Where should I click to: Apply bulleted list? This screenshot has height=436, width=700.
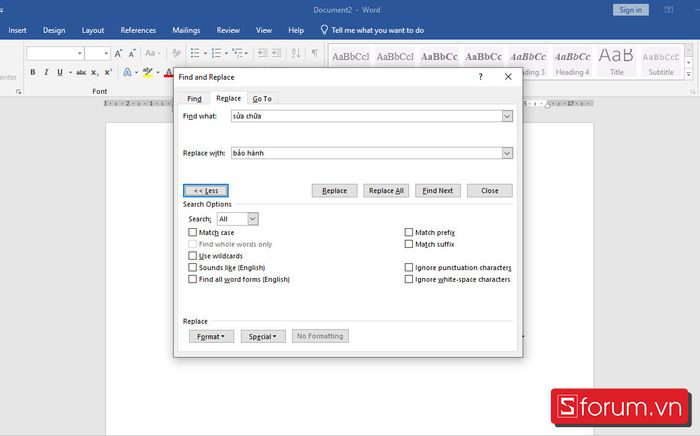195,54
